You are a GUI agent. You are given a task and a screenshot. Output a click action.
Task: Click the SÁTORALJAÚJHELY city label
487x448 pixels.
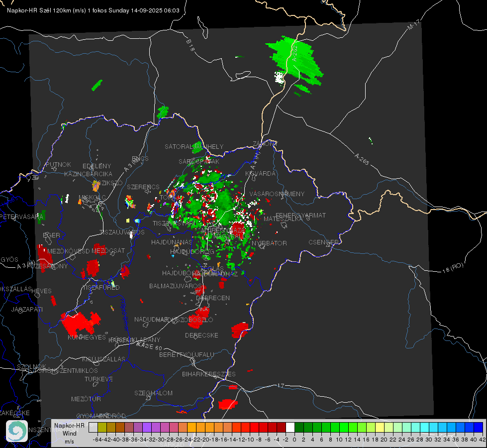(x=194, y=146)
